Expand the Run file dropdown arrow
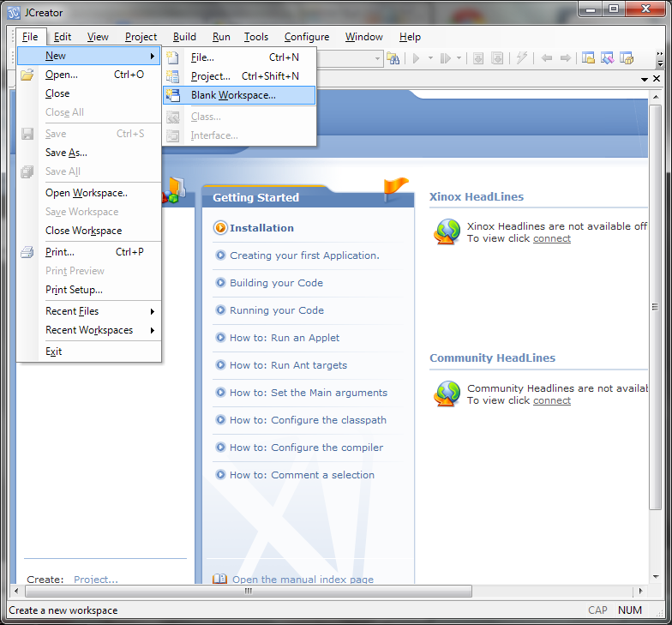This screenshot has width=672, height=625. 459,58
